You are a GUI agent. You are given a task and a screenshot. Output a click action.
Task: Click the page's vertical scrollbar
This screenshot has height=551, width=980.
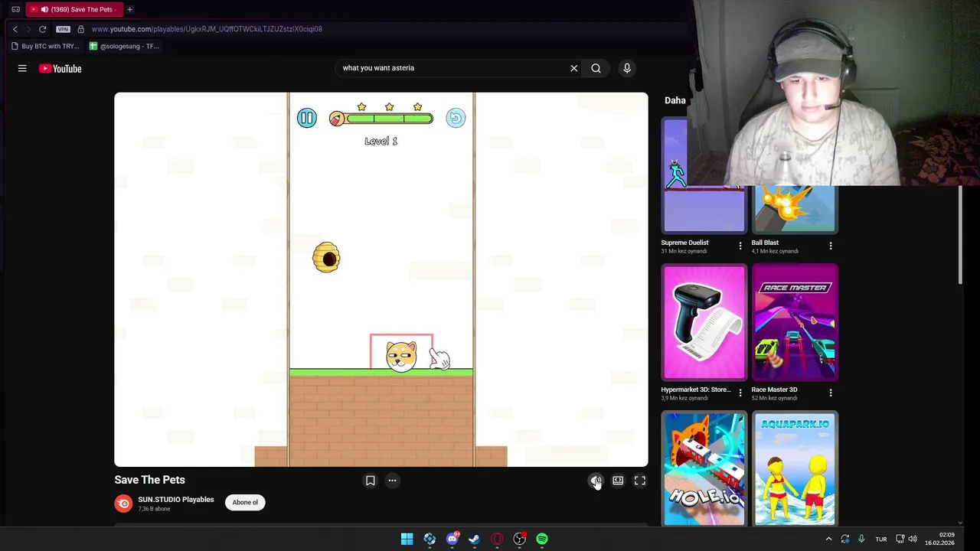(x=960, y=235)
